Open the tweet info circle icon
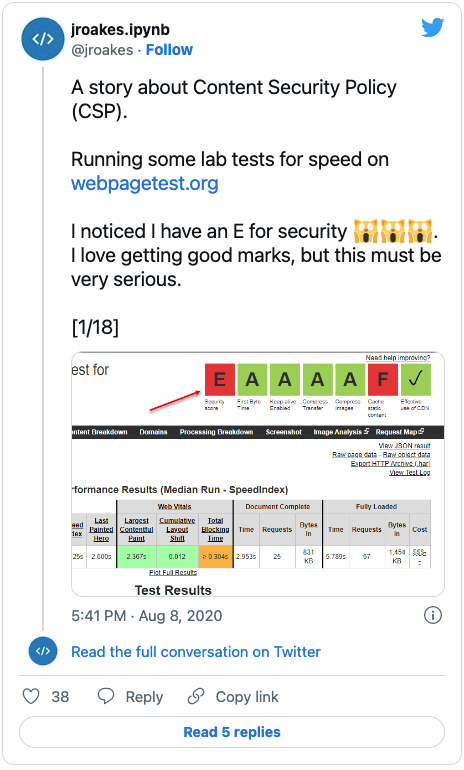This screenshot has width=464, height=770. (x=433, y=615)
